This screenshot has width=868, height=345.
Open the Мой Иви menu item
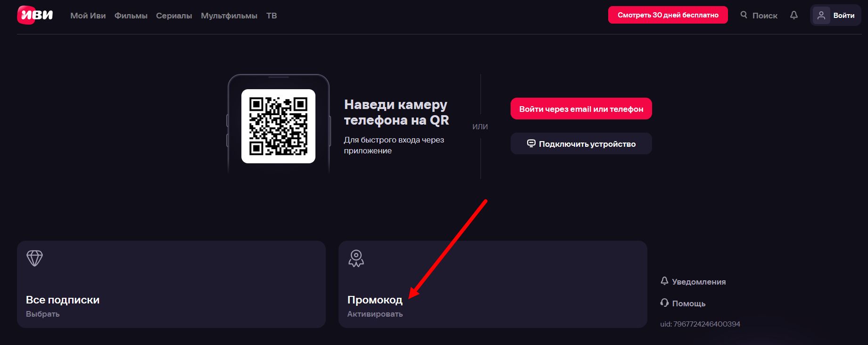click(x=88, y=16)
